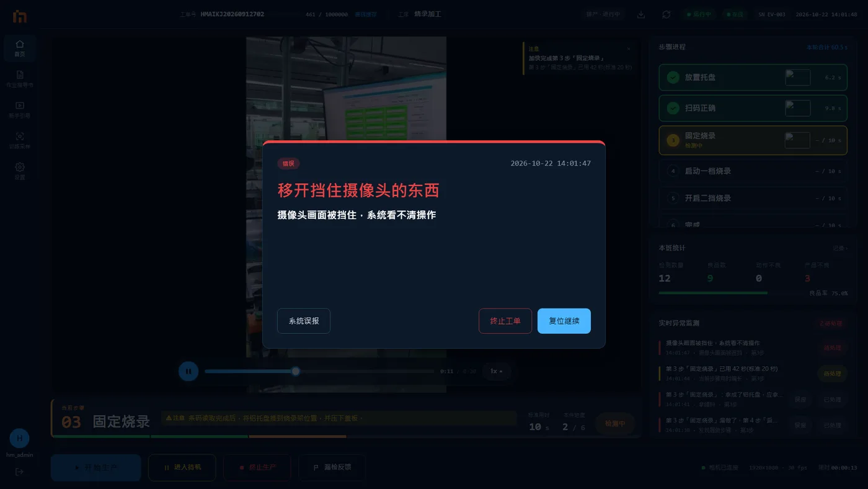Click the 排产 · 进行中 status pill

pos(604,14)
